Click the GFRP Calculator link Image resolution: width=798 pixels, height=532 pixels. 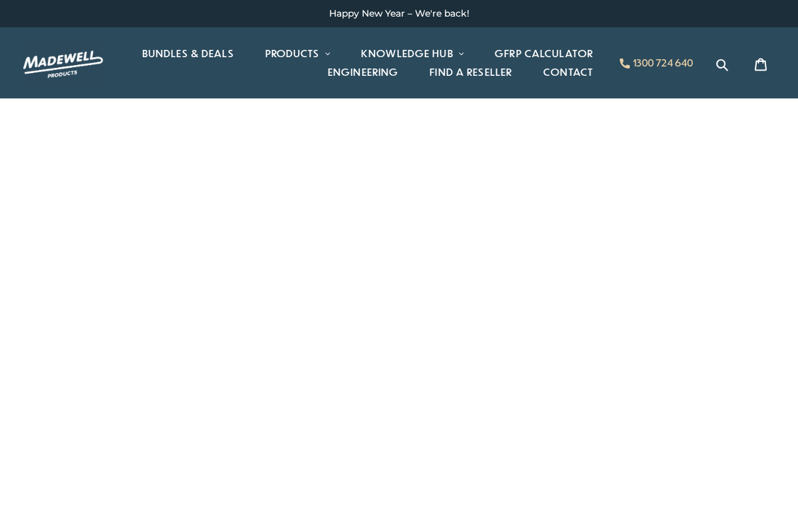(543, 54)
